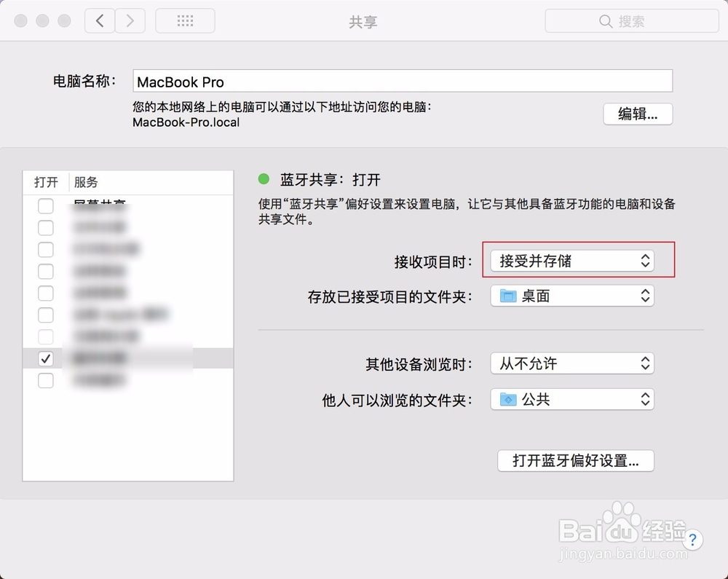
Task: Tick the checkbox of the last service row
Action: click(45, 381)
